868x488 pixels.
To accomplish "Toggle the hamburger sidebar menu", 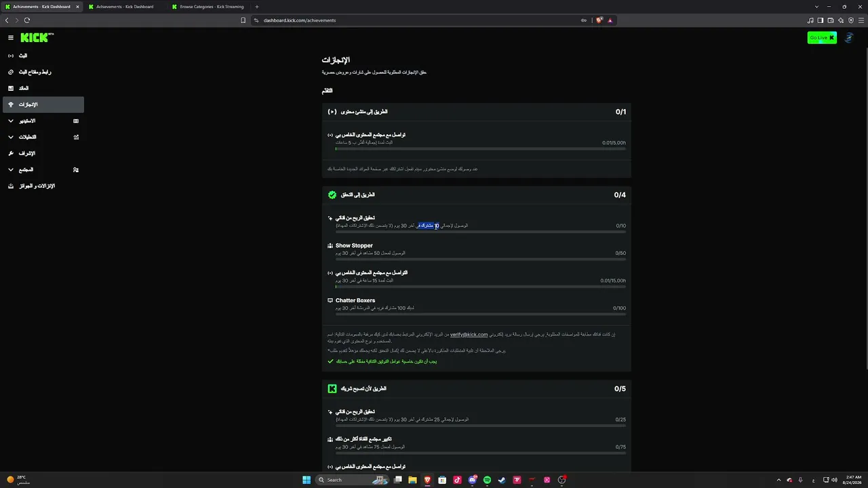I will (11, 38).
